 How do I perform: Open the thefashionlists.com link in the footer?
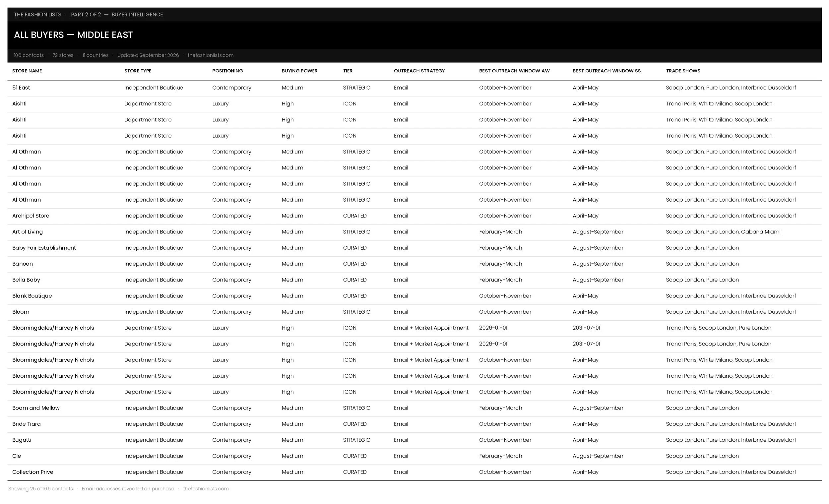pos(206,488)
